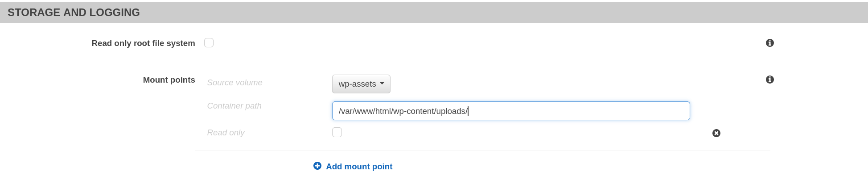This screenshot has height=193, width=868.
Task: Click the Source volume label
Action: (x=234, y=83)
